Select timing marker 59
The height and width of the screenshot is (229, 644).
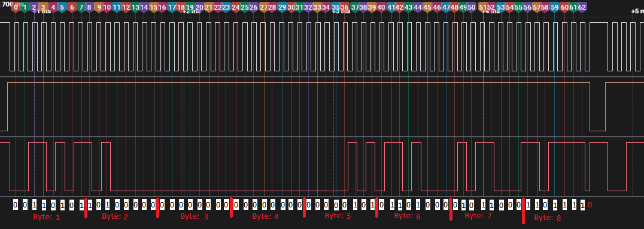(555, 7)
